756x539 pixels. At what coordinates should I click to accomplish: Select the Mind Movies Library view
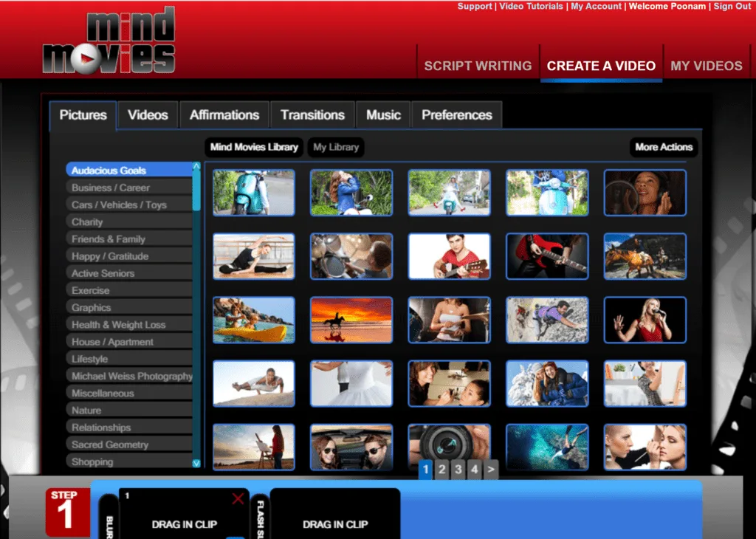point(253,147)
